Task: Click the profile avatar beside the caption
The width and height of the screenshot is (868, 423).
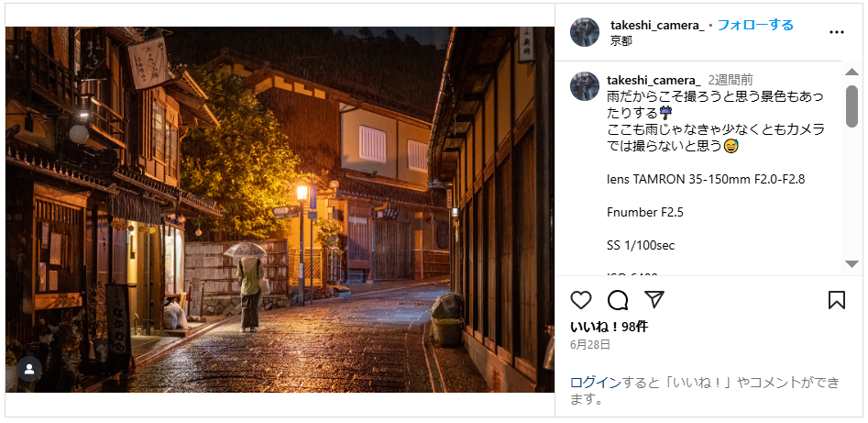Action: pos(585,86)
